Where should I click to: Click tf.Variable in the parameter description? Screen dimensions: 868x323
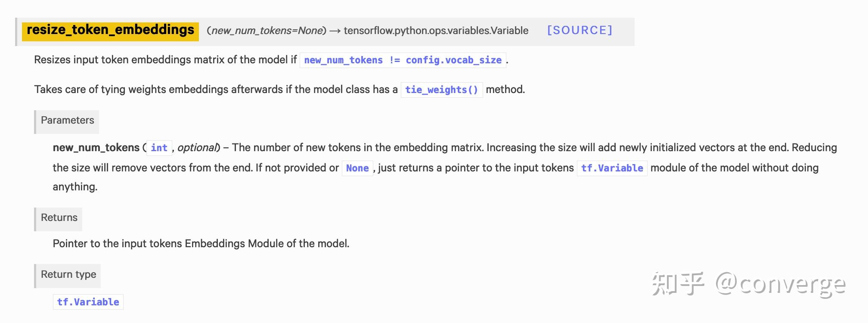(612, 168)
